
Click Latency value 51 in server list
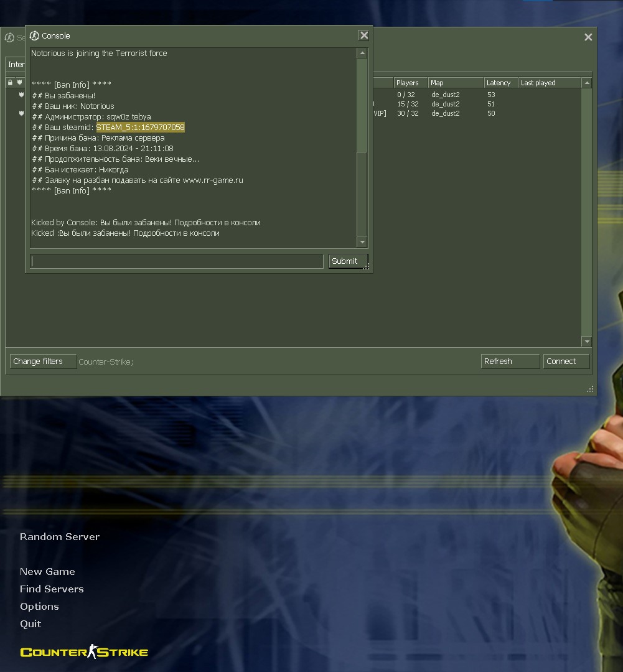click(x=491, y=104)
